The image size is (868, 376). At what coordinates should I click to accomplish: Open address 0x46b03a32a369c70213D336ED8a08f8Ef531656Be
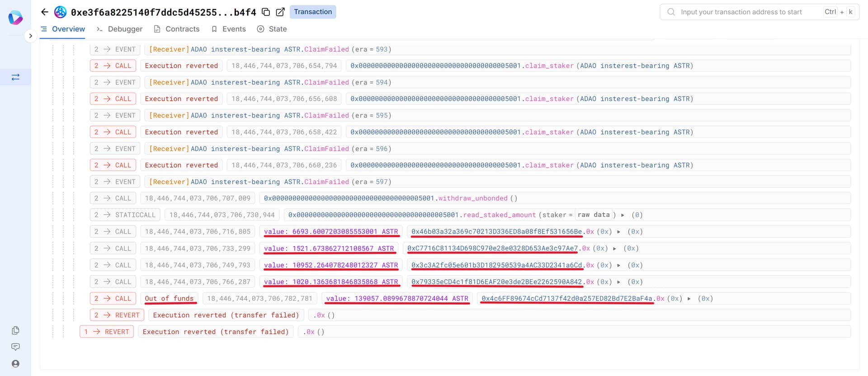[x=496, y=232]
